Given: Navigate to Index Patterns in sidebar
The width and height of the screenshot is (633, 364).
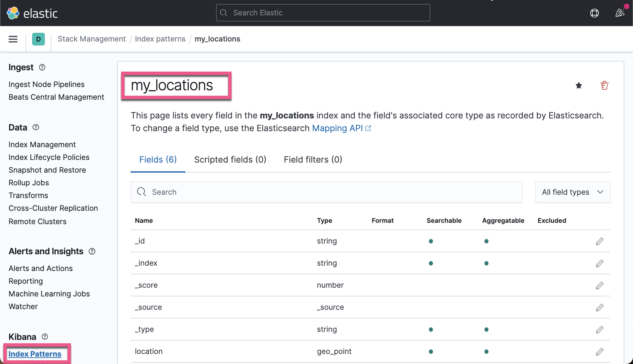Looking at the screenshot, I should (x=34, y=354).
